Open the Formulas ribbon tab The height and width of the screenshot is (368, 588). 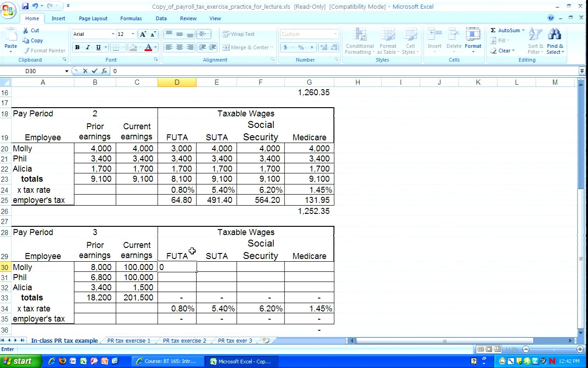(131, 18)
